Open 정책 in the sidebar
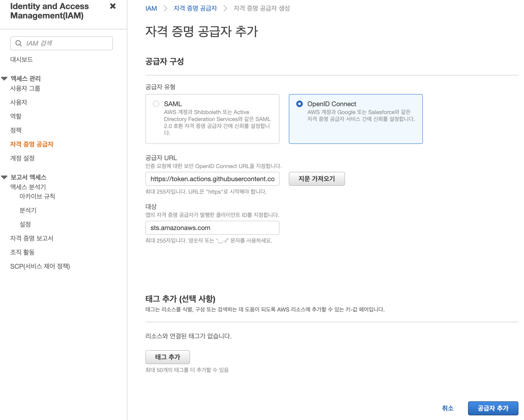 [16, 130]
